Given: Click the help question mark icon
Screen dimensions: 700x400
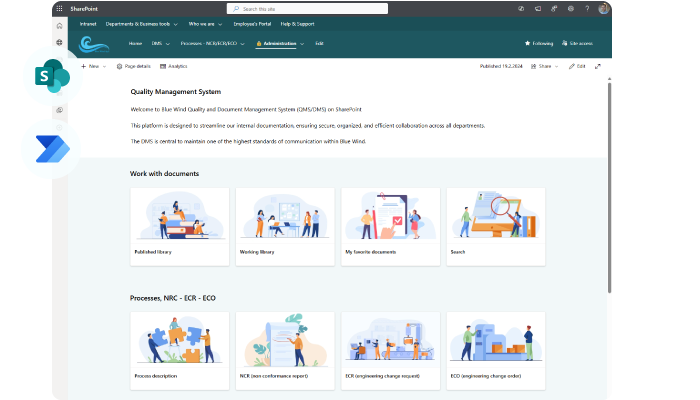Looking at the screenshot, I should tap(586, 8).
